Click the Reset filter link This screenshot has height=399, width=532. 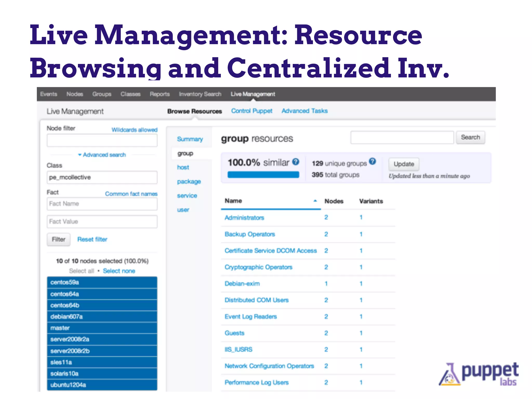point(92,239)
